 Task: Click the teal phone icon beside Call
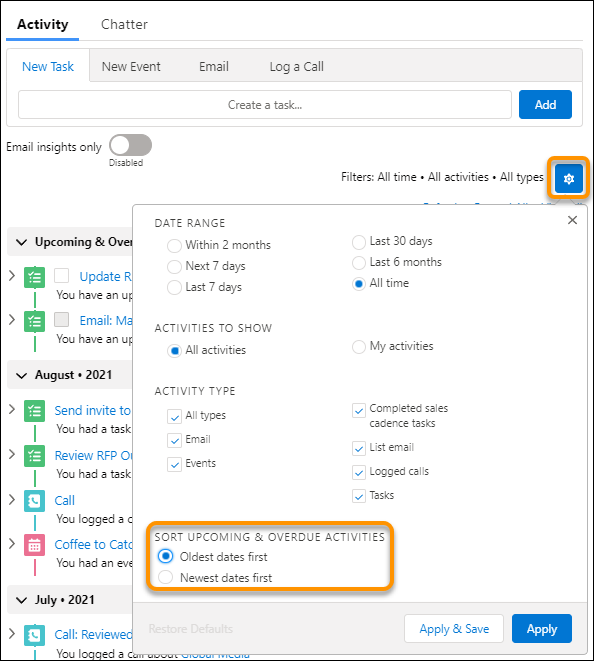[x=34, y=501]
